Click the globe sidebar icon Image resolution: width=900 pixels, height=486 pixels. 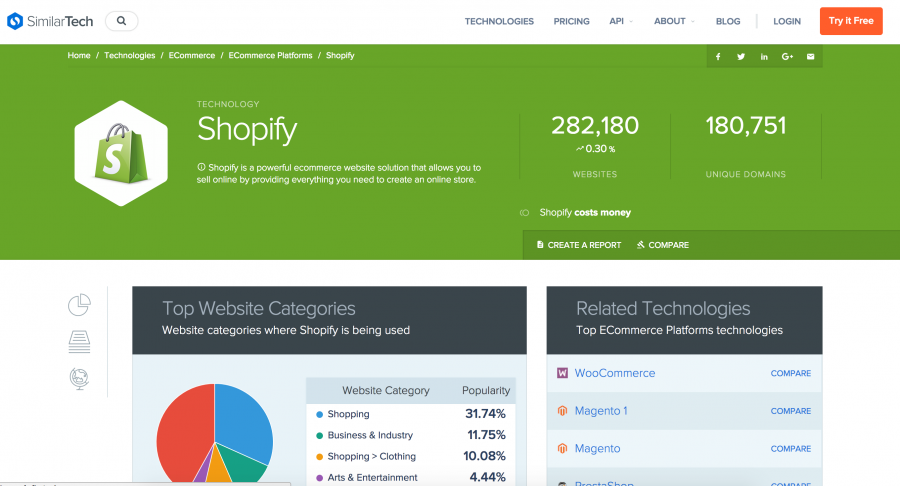pyautogui.click(x=79, y=379)
